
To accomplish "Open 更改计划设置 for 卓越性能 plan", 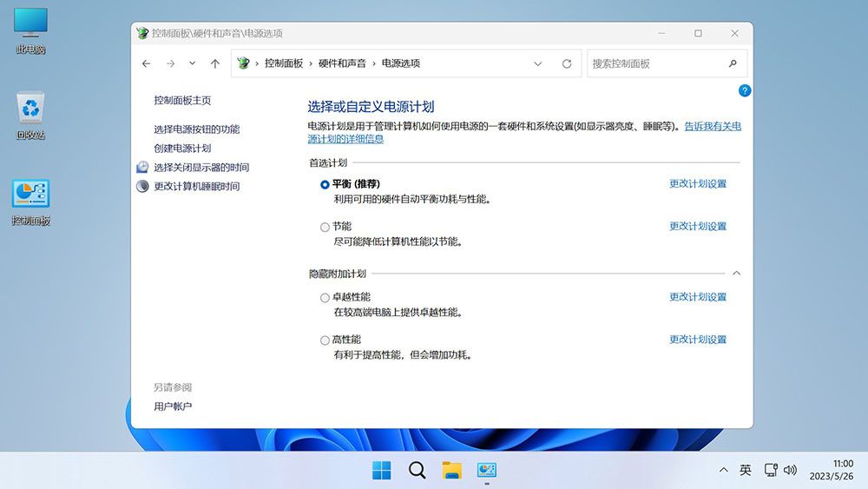I will point(698,297).
